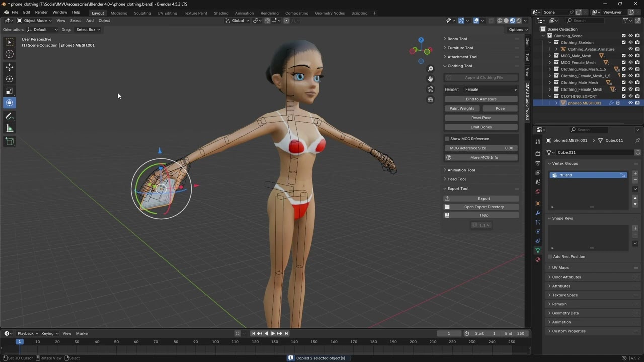This screenshot has height=362, width=644.
Task: Switch orthographic perspective grid icon
Action: [430, 99]
